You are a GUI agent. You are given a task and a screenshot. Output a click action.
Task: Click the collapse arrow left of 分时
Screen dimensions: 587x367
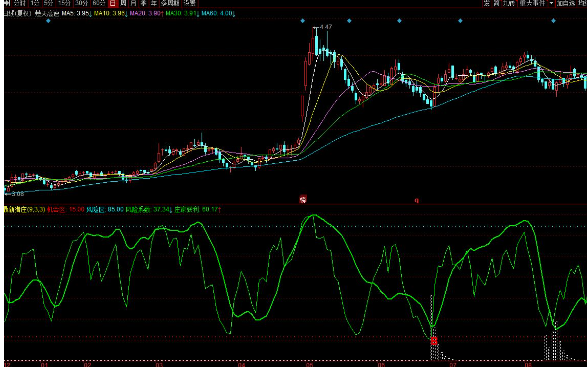pyautogui.click(x=7, y=3)
